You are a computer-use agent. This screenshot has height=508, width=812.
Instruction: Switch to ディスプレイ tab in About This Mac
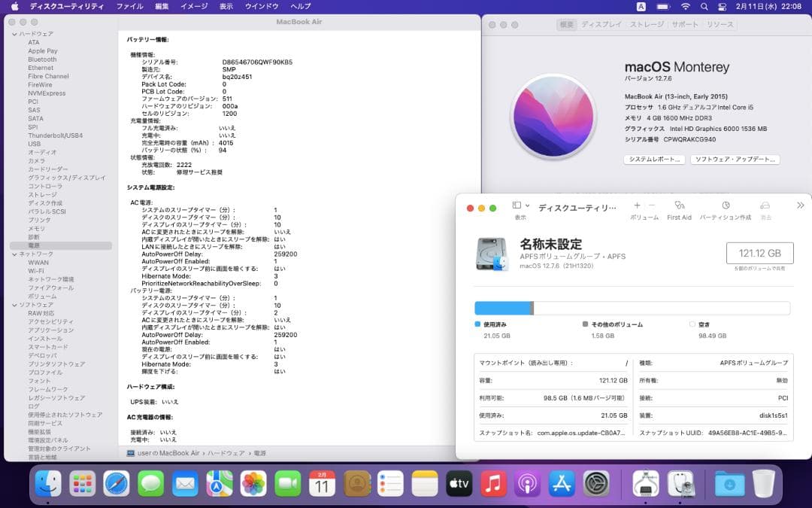click(601, 24)
